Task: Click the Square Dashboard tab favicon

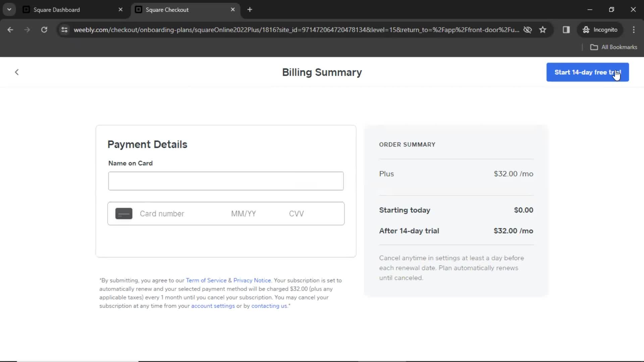Action: pos(26,10)
